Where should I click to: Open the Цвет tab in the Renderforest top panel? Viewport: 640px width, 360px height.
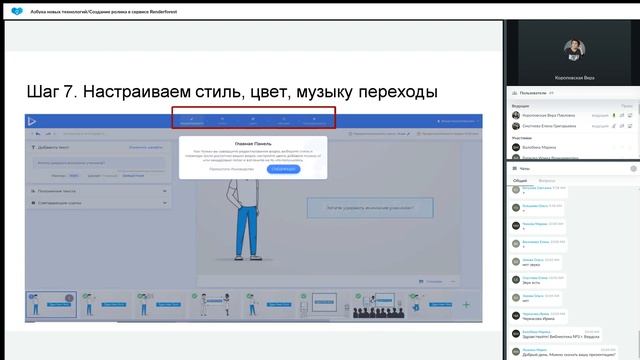[253, 121]
